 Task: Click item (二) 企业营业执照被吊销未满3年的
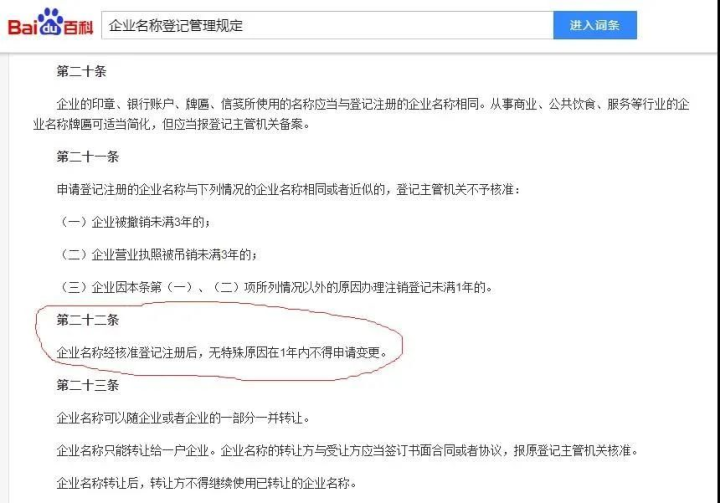click(x=158, y=254)
